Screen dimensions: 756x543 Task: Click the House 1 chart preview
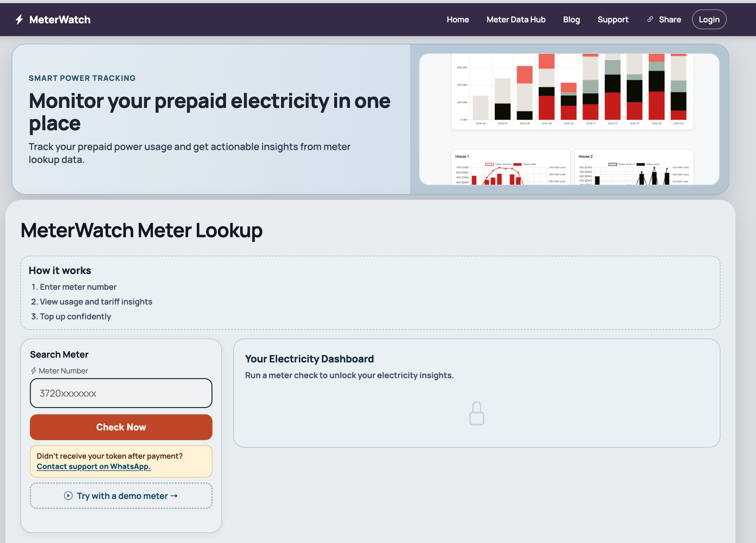[510, 167]
